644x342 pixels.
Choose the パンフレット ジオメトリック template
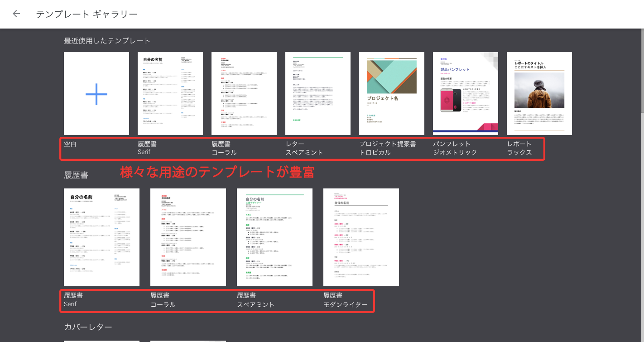click(x=466, y=94)
